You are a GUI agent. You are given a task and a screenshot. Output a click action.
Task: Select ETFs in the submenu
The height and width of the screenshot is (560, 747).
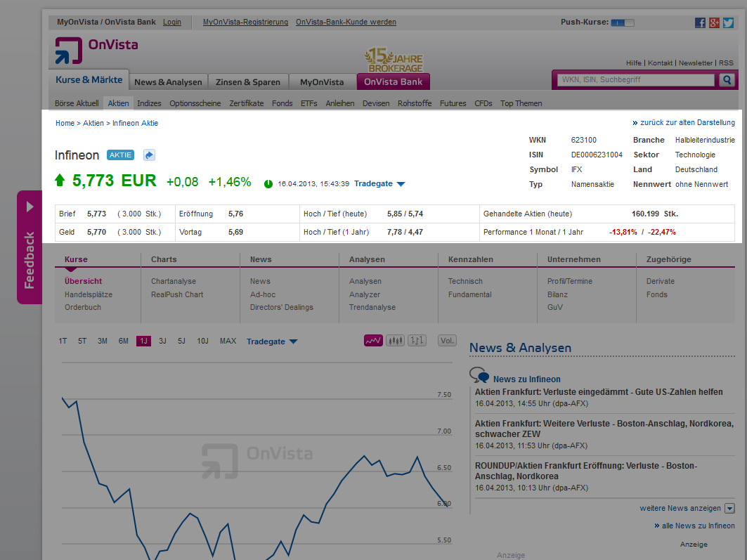point(308,103)
